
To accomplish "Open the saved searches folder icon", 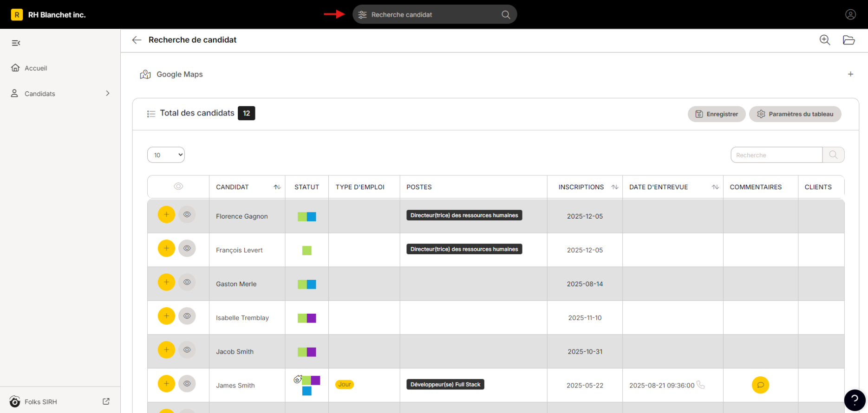I will click(x=849, y=40).
